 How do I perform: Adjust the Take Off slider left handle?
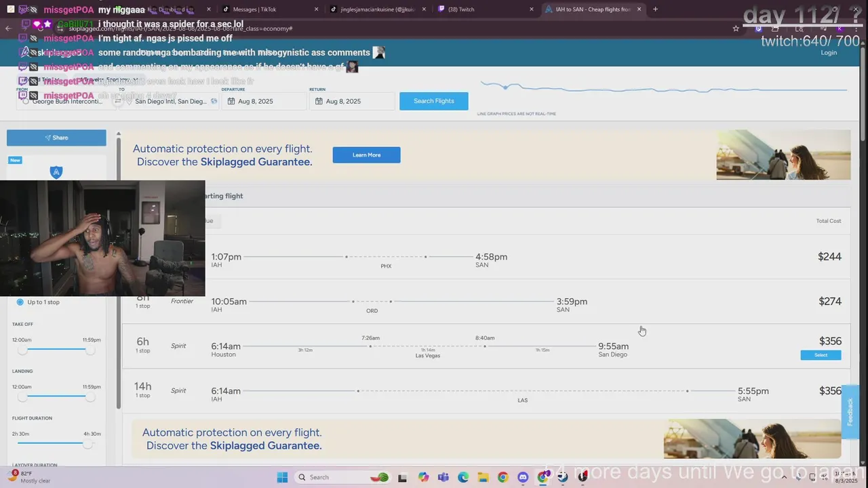coord(22,350)
